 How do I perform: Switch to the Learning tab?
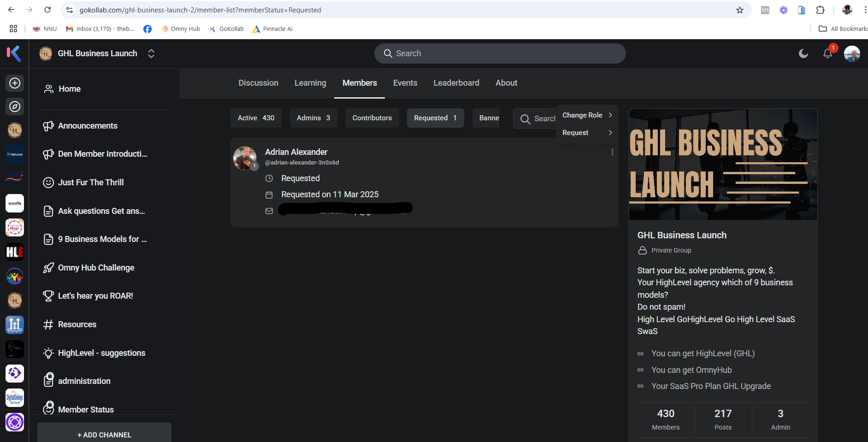310,83
